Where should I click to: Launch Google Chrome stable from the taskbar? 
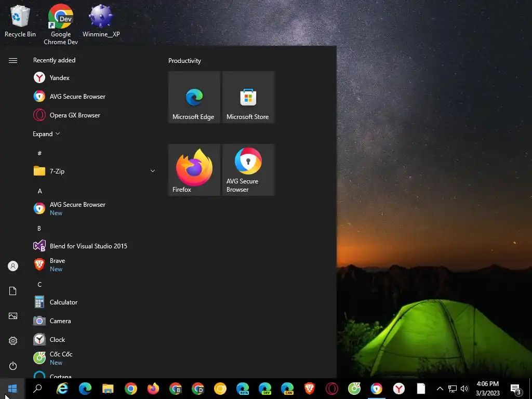point(130,389)
